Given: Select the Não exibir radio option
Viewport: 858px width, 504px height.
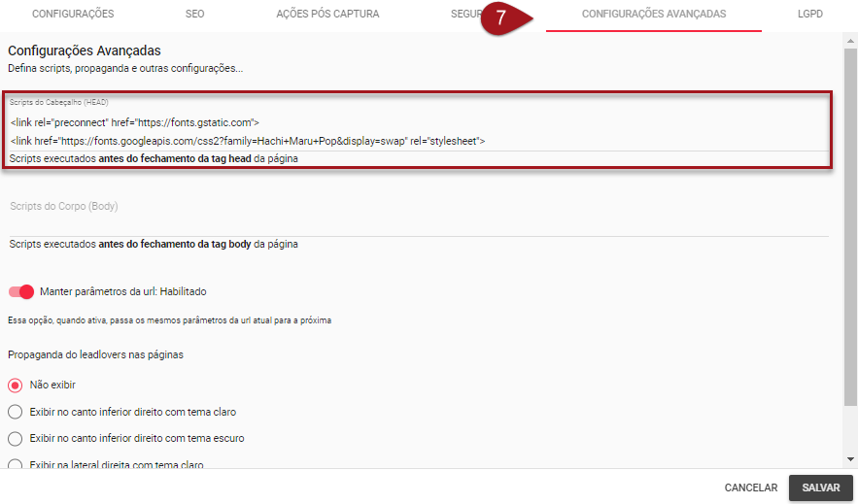Looking at the screenshot, I should pyautogui.click(x=15, y=385).
